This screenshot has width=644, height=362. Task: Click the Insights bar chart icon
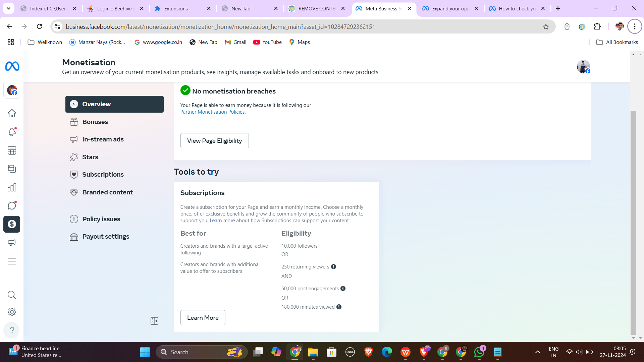[x=12, y=187]
